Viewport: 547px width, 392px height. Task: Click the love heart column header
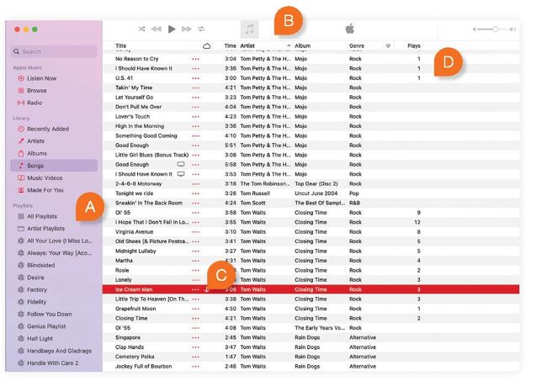point(388,45)
